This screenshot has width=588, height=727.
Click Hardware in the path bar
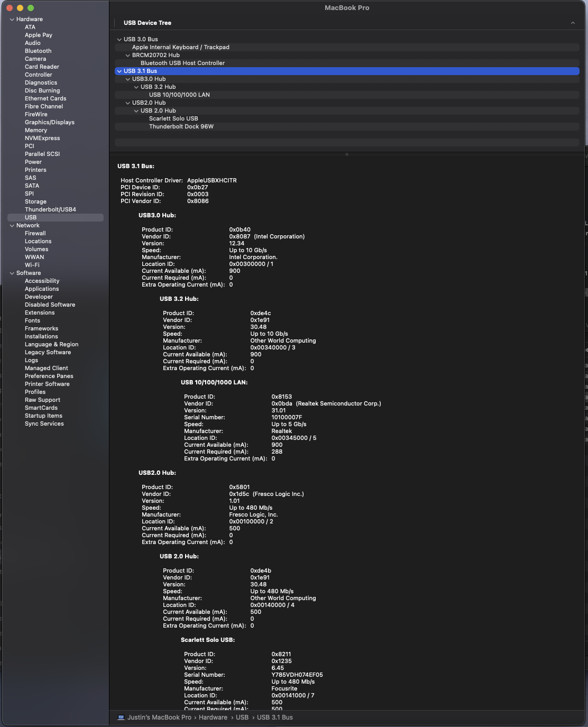[213, 717]
